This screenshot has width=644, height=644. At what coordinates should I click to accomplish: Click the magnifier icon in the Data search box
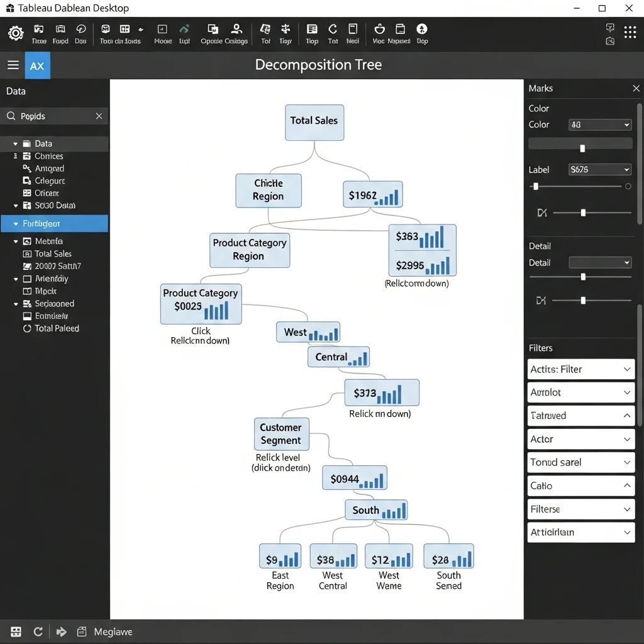pyautogui.click(x=13, y=116)
